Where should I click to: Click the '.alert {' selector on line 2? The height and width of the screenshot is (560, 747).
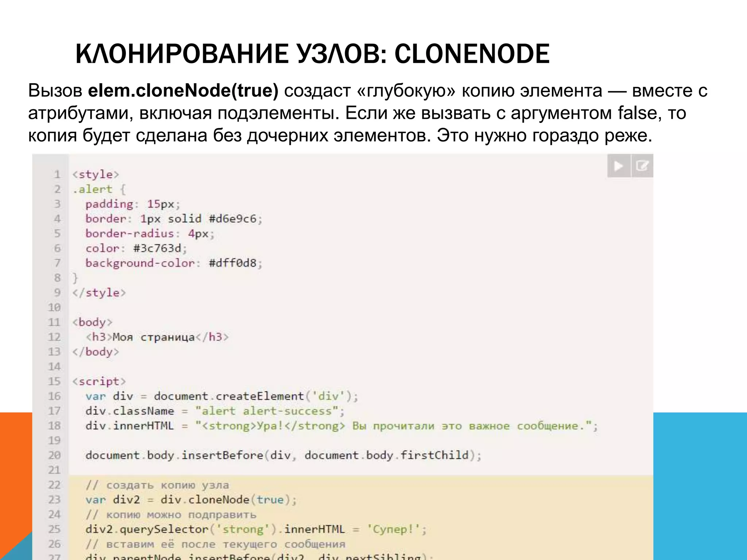(99, 189)
